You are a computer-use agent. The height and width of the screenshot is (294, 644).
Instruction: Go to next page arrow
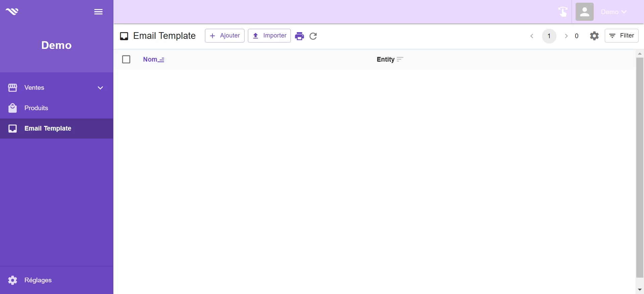[x=566, y=36]
